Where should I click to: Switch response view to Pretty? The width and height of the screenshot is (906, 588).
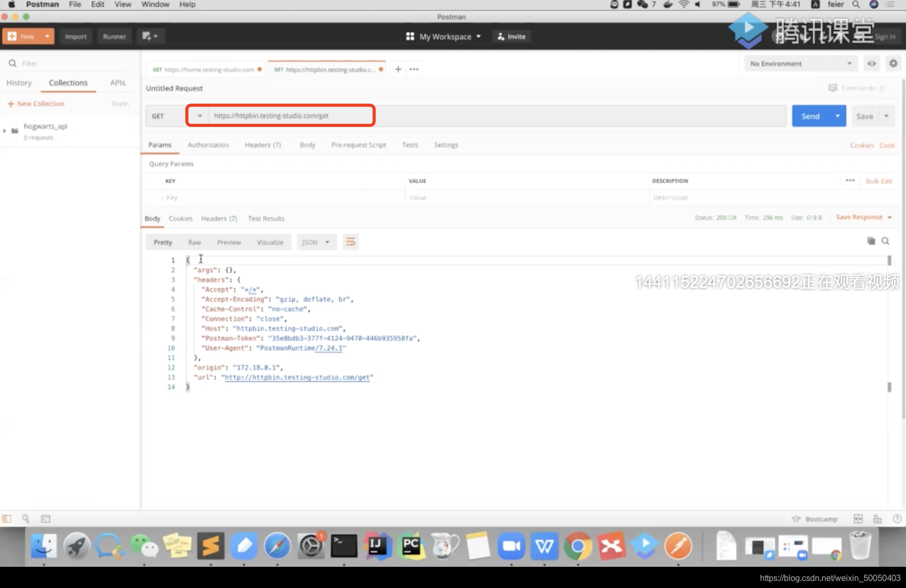point(163,242)
